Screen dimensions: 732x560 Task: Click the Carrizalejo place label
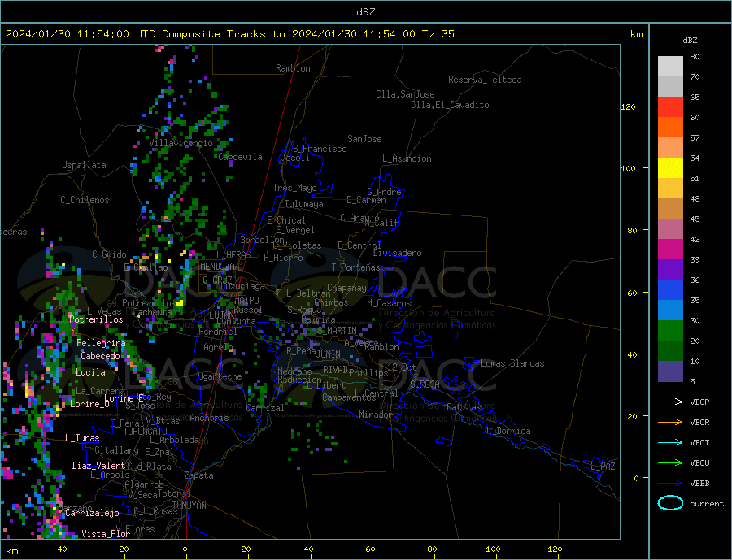[92, 514]
